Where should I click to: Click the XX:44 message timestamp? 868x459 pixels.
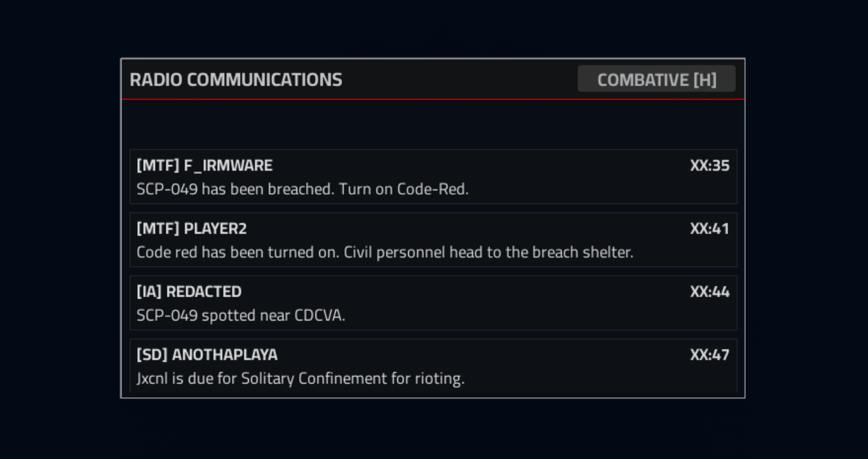[x=709, y=292]
